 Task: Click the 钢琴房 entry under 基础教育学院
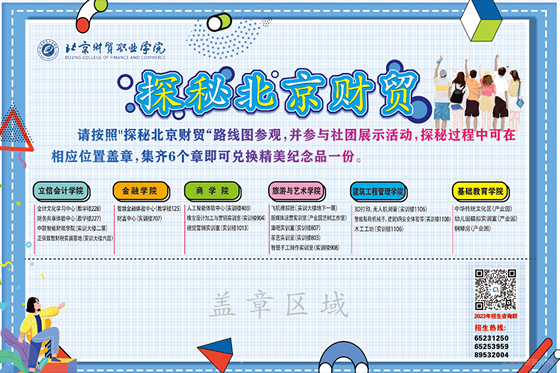point(472,228)
